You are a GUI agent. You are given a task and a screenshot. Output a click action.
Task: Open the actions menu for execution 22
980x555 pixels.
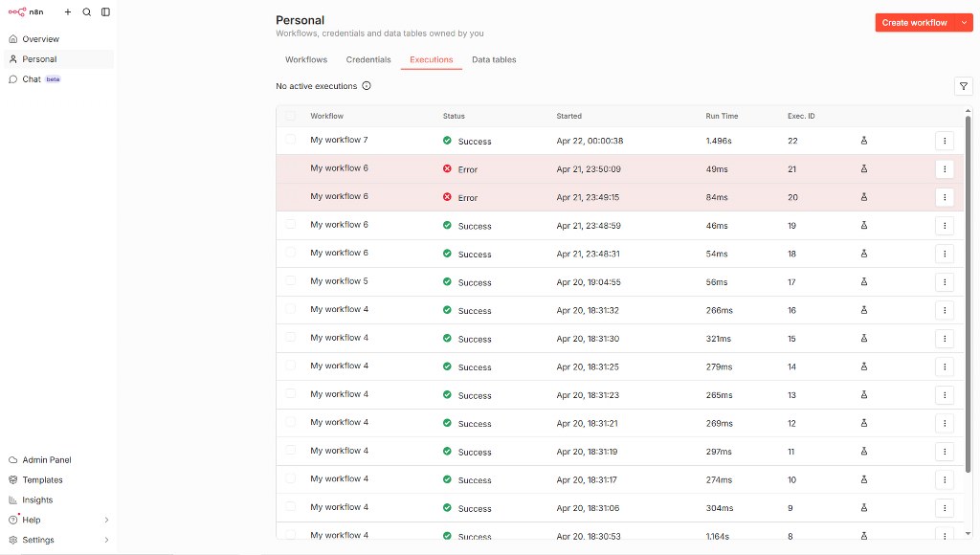click(945, 141)
